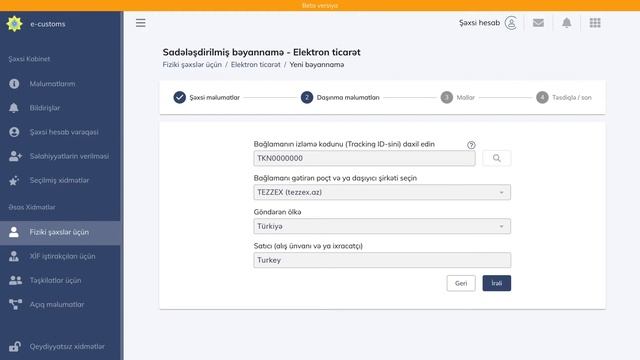Open the apps grid icon
This screenshot has height=360, width=640.
595,23
